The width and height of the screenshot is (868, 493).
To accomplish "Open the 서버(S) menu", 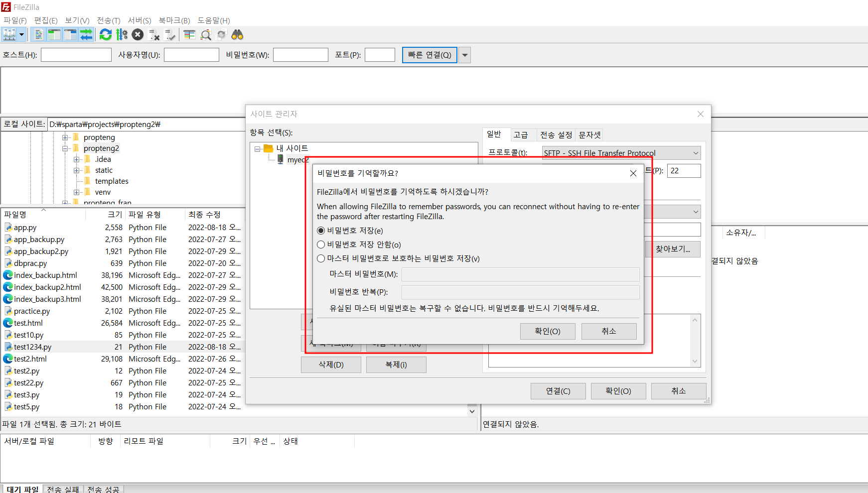I will point(140,20).
